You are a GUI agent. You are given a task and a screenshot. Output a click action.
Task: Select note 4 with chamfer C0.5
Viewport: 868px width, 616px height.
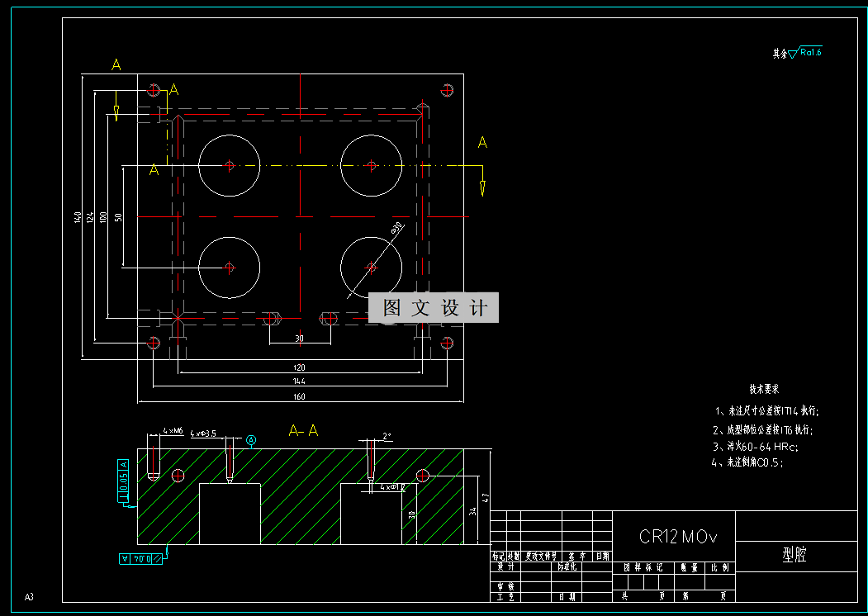tap(747, 462)
